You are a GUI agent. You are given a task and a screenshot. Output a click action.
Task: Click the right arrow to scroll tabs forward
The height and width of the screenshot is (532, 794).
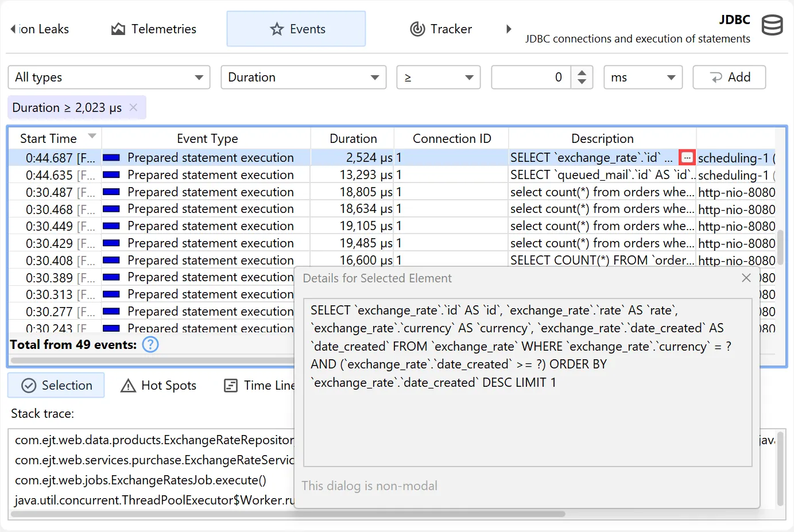(x=509, y=28)
